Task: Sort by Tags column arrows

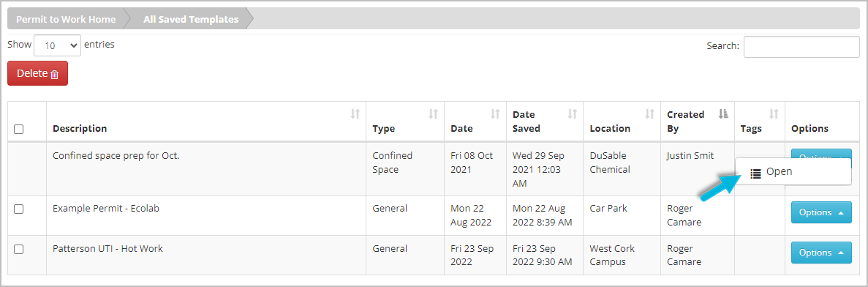Action: tap(774, 114)
